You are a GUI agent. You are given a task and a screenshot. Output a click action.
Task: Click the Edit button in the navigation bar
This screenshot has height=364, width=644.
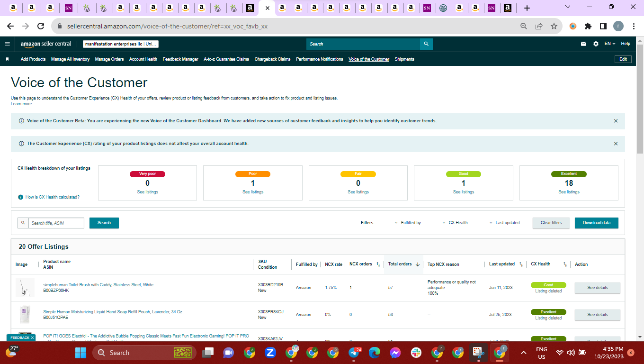pos(623,59)
